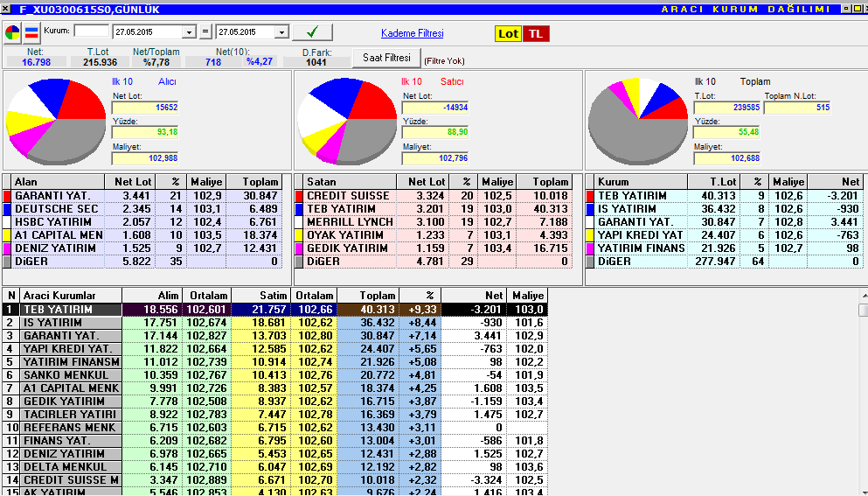This screenshot has width=868, height=496.
Task: Apply filter with the green checkmark button
Action: (x=312, y=32)
